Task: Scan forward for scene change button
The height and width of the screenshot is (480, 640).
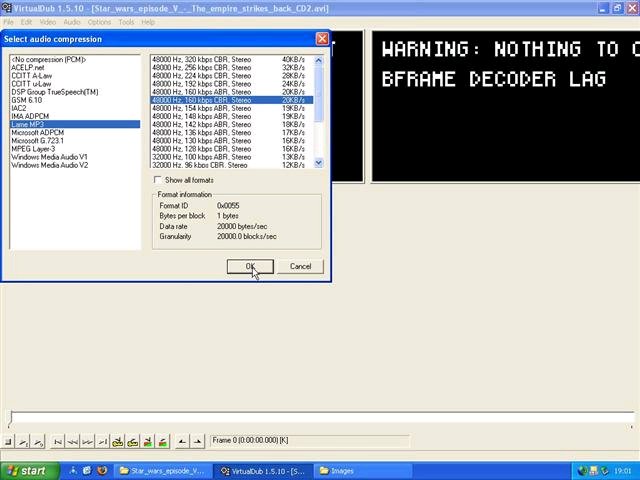Action: click(162, 442)
